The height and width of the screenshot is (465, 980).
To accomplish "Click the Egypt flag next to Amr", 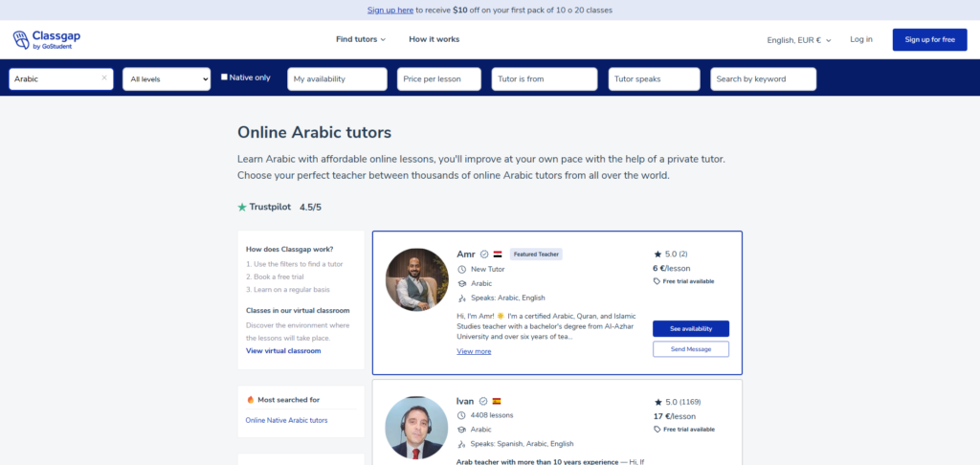I will click(498, 255).
